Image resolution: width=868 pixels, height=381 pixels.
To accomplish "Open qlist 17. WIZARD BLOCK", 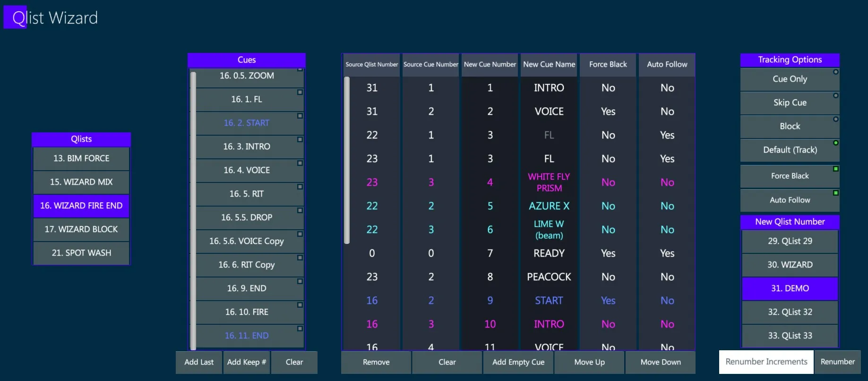I will click(x=81, y=230).
